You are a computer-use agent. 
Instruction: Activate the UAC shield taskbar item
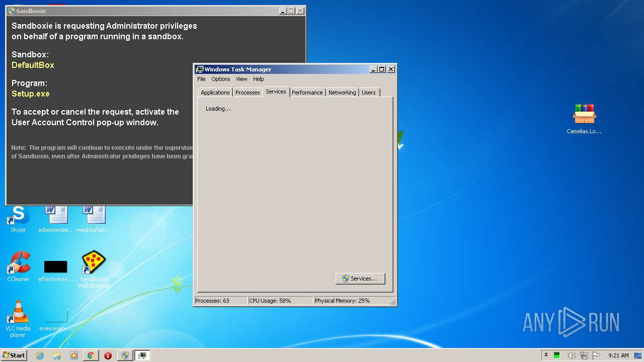(125, 355)
